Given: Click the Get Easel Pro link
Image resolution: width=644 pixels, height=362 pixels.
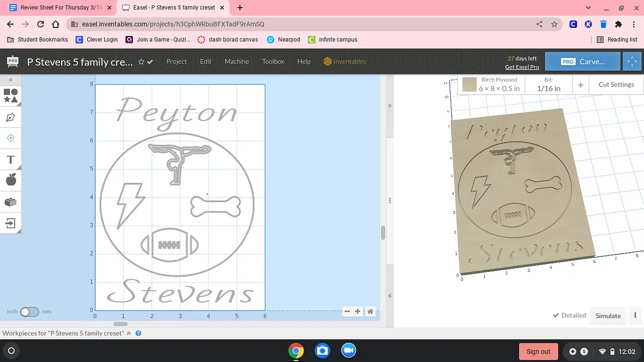Looking at the screenshot, I should coord(522,67).
